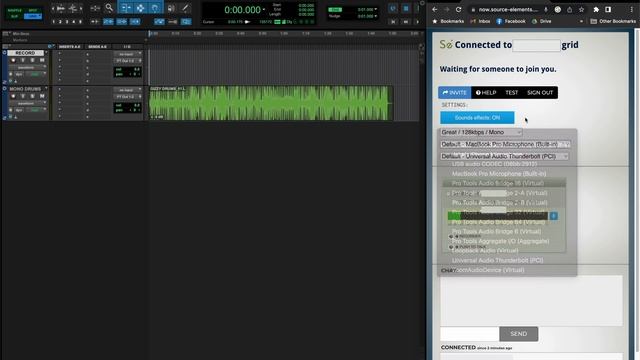Open the main counter format dropdown
Image resolution: width=640 pixels, height=360 pixels.
coord(264,9)
